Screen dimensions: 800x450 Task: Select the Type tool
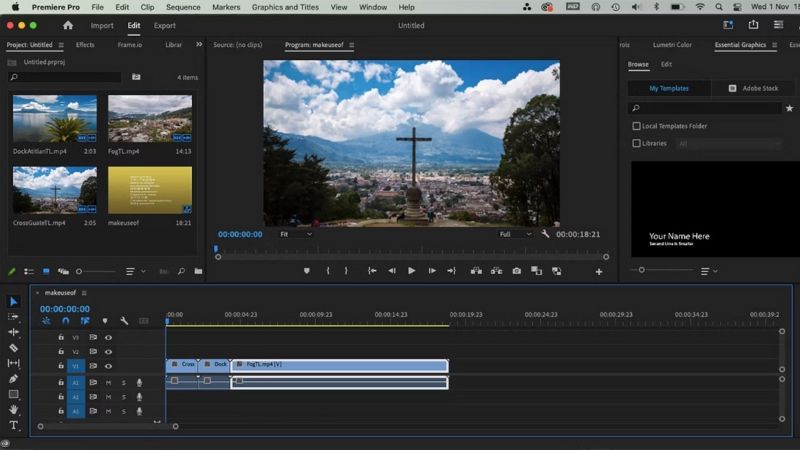coord(14,425)
